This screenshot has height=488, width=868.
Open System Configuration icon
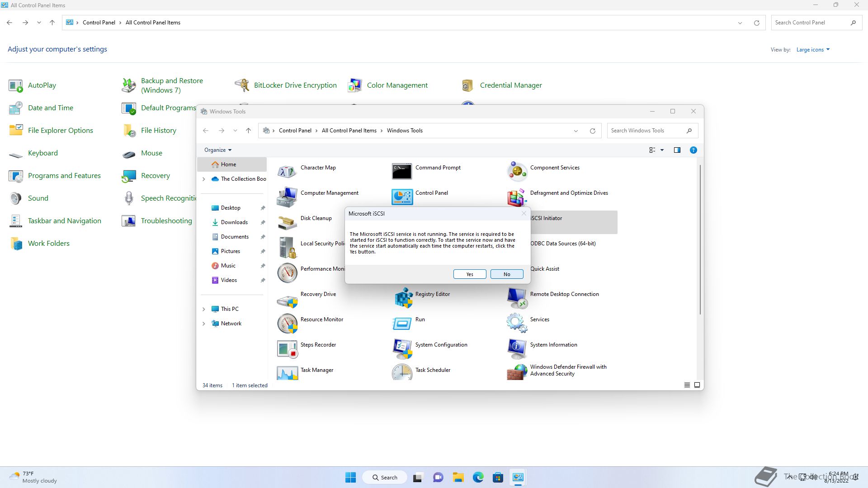coord(402,349)
